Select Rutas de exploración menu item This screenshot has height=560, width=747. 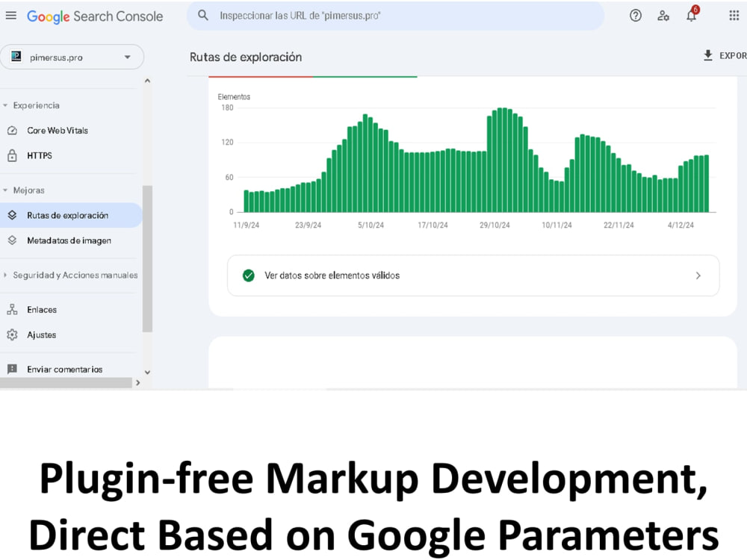[x=70, y=215]
